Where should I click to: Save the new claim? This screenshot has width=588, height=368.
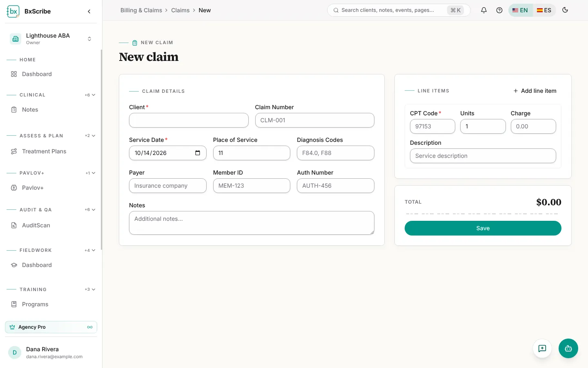[483, 228]
